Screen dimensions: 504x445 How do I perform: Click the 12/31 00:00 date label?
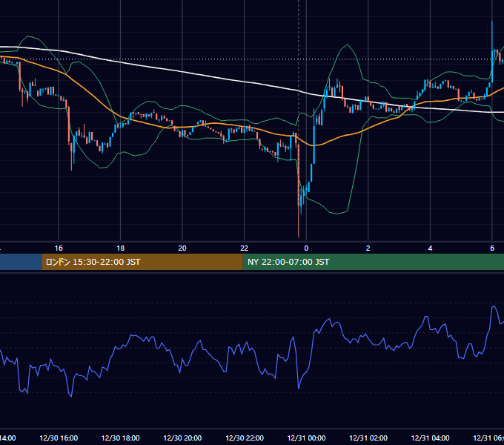pos(306,438)
